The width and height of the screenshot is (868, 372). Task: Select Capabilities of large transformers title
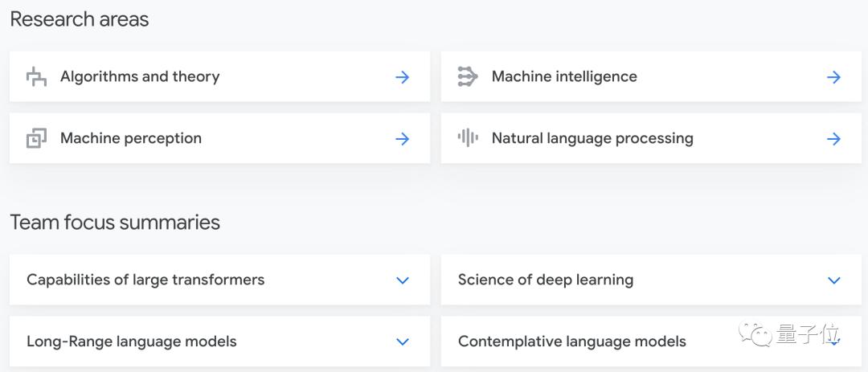coord(145,280)
